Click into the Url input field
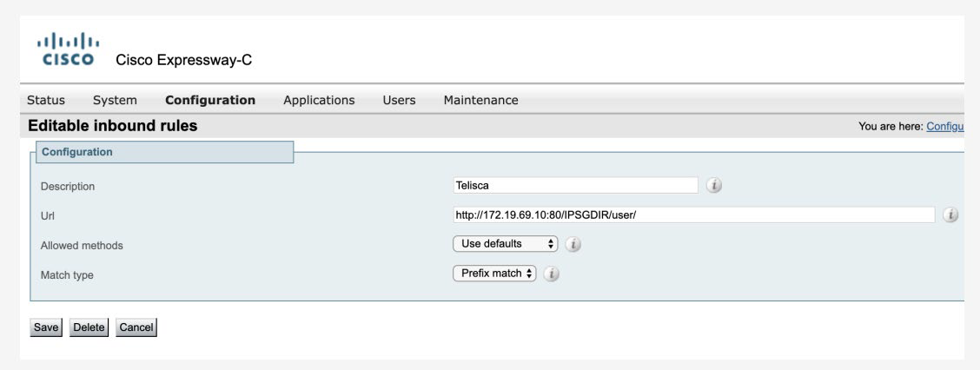The width and height of the screenshot is (980, 370). point(692,215)
